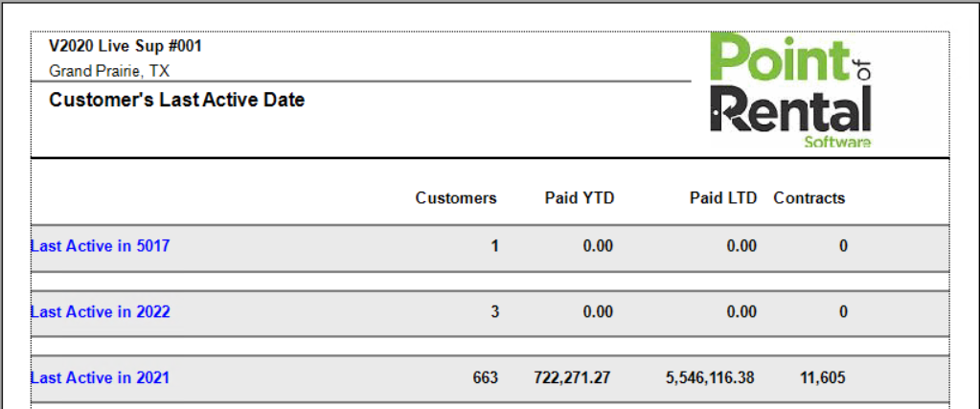Click the Contracts column header
Viewport: 980px width, 409px height.
[x=809, y=198]
